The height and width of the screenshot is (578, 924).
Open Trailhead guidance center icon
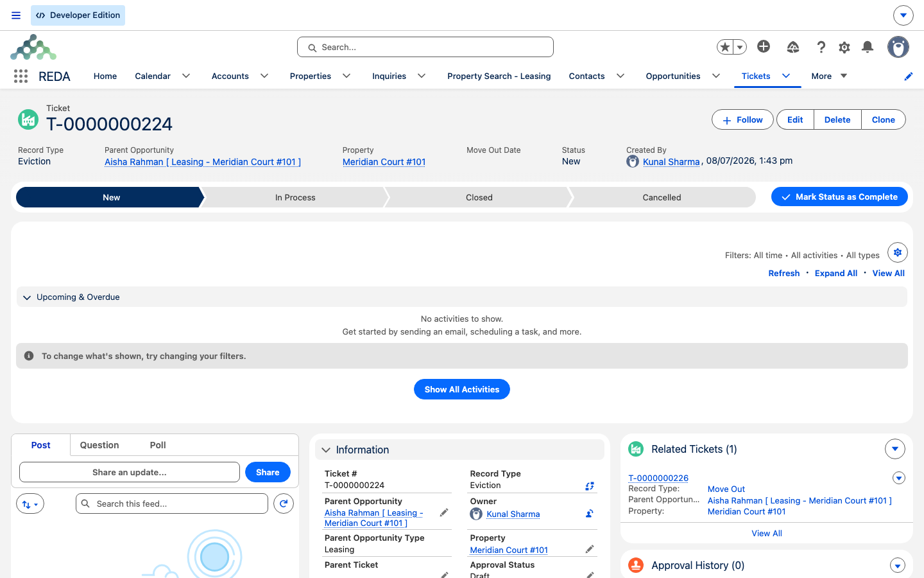[x=793, y=47]
